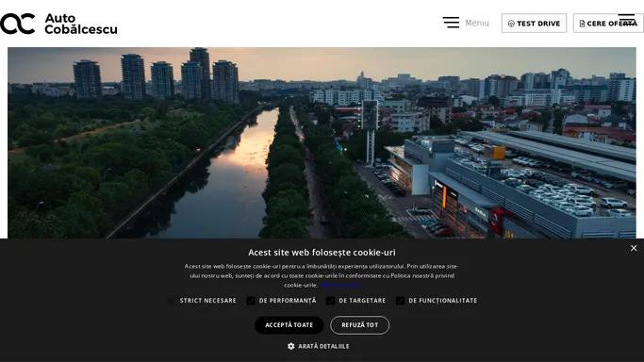644x362 pixels.
Task: Close the cookie banner with X
Action: pyautogui.click(x=634, y=248)
